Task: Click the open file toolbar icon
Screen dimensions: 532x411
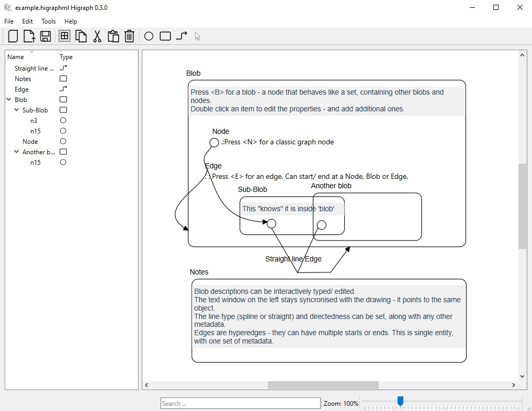Action: pyautogui.click(x=29, y=36)
